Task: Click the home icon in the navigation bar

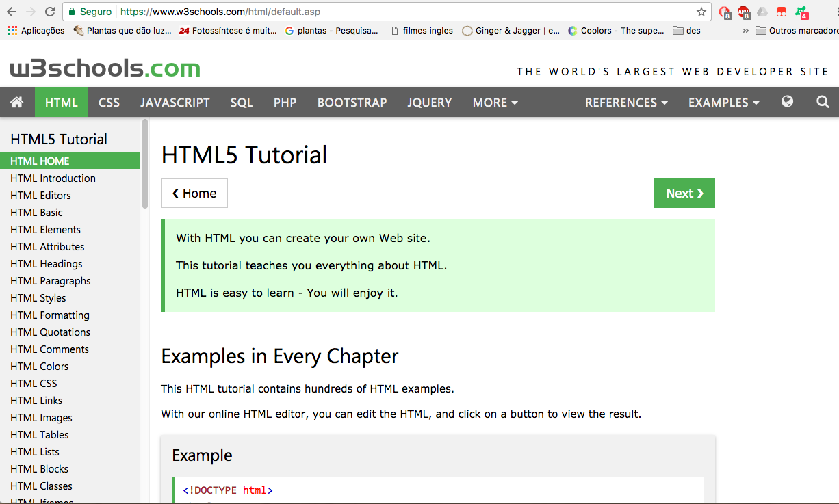Action: 17,102
